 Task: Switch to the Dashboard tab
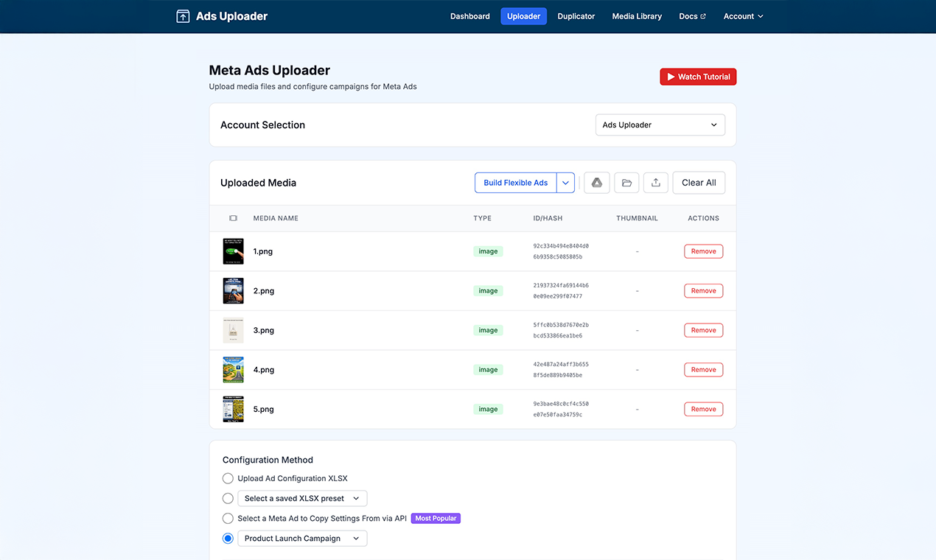469,15
